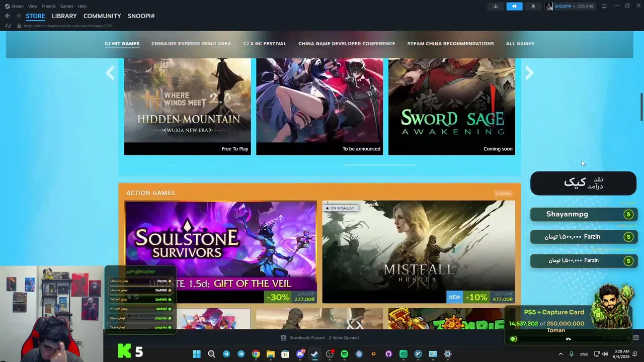Click the carousel previous arrow
This screenshot has height=362, width=644.
[110, 73]
